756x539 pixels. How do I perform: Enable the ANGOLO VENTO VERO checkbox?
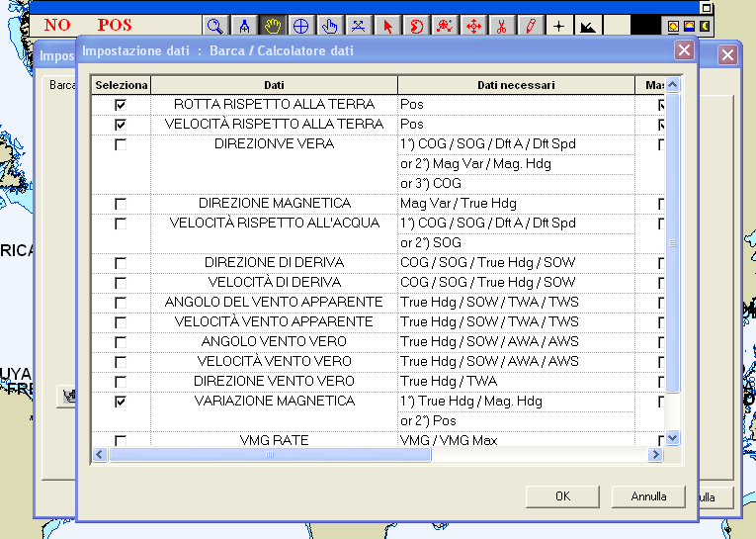[x=121, y=342]
